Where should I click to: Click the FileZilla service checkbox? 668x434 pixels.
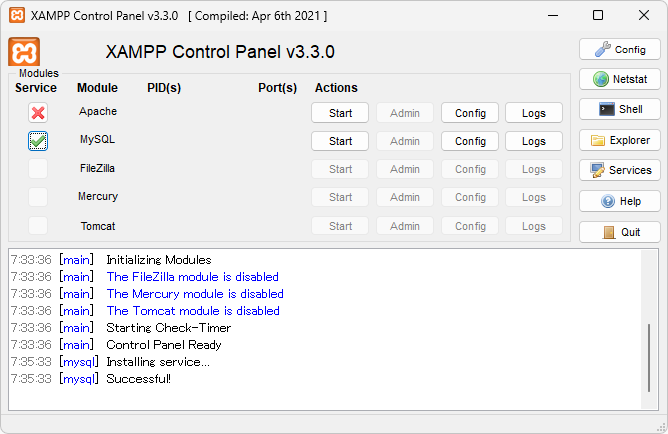coord(38,169)
